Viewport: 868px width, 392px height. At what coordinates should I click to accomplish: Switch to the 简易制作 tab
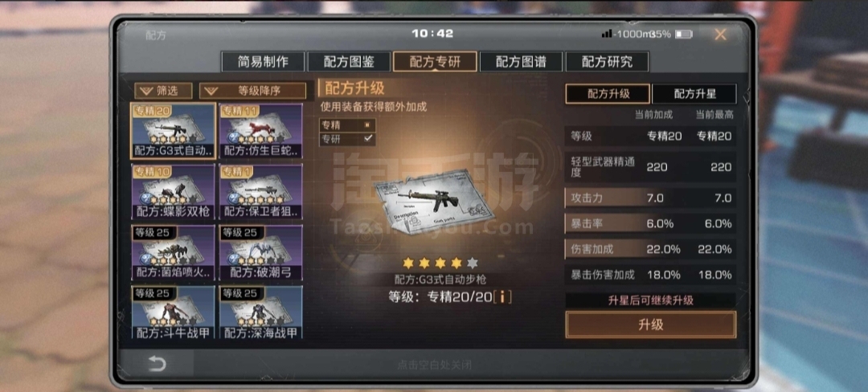263,62
